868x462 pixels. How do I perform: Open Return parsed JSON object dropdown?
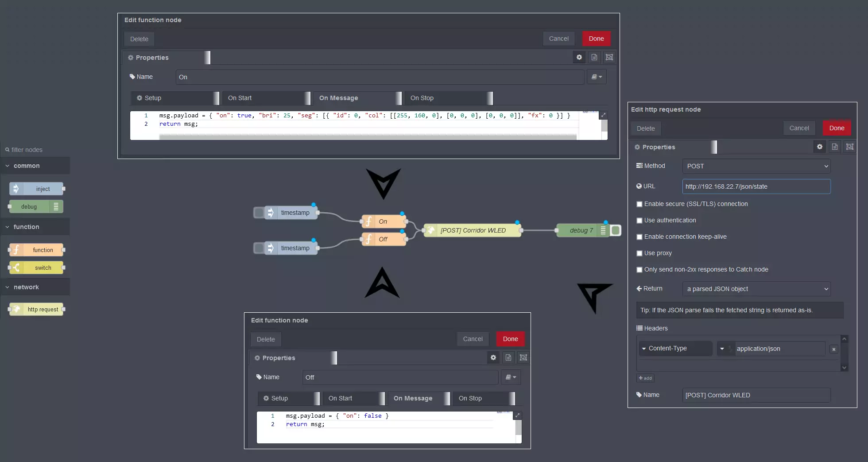(756, 289)
